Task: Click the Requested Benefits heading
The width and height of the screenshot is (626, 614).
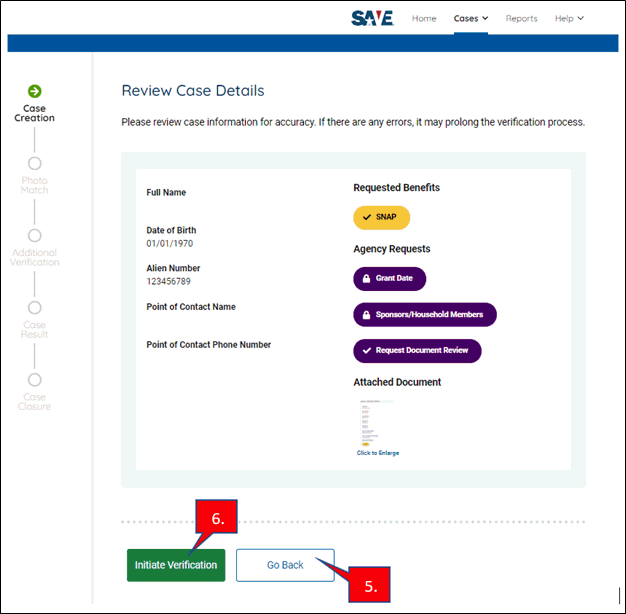Action: (396, 188)
